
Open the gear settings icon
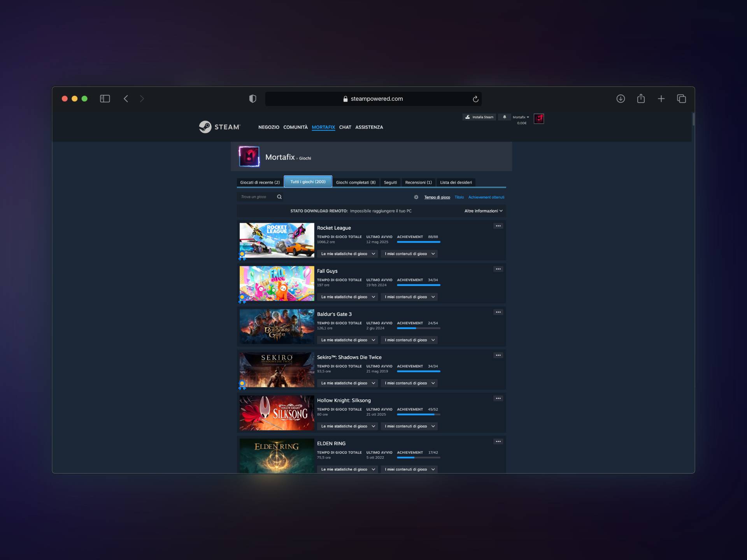pyautogui.click(x=416, y=197)
